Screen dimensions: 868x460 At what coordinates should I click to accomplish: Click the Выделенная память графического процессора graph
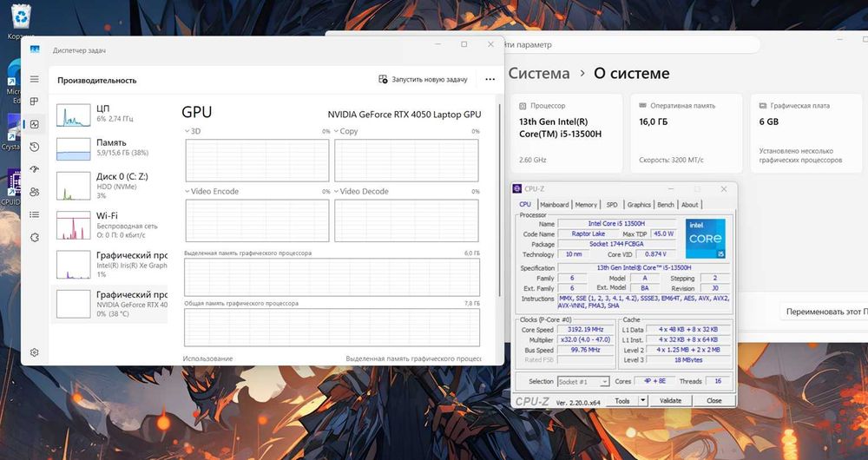pos(332,277)
